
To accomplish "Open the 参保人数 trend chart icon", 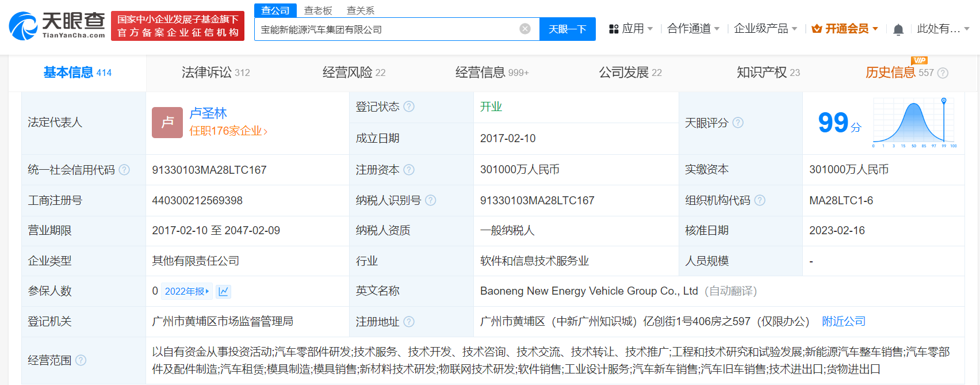I will click(223, 291).
